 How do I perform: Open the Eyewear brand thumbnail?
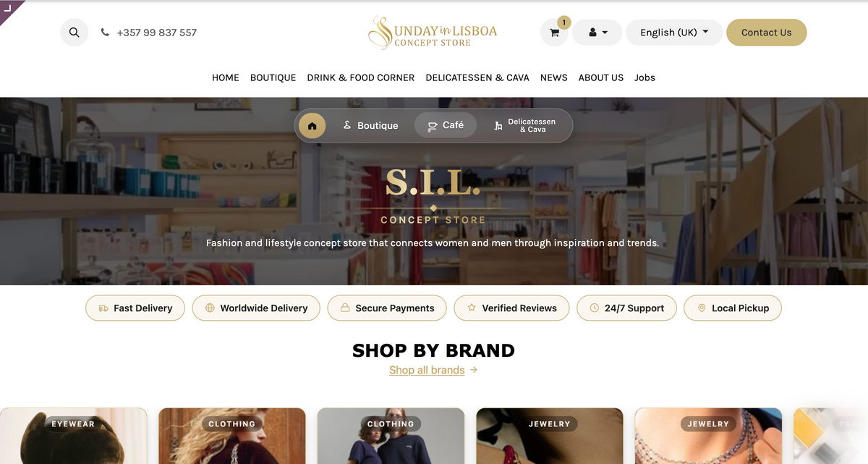pyautogui.click(x=74, y=436)
